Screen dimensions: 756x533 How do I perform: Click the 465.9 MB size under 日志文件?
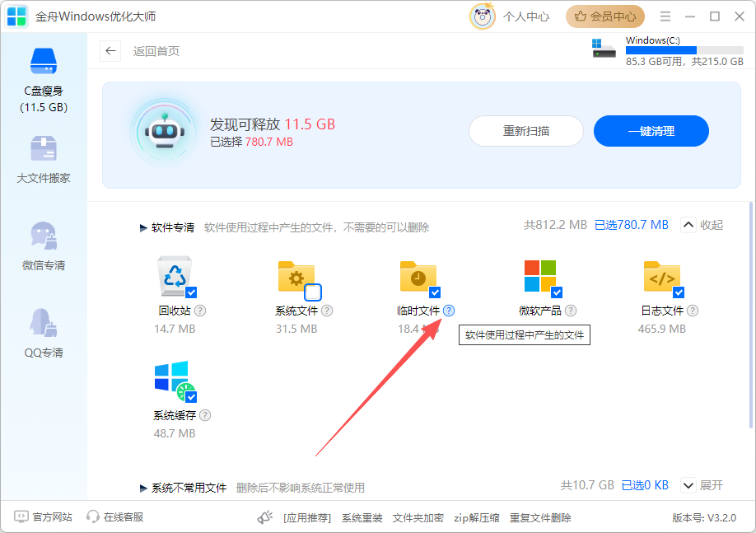click(x=661, y=329)
